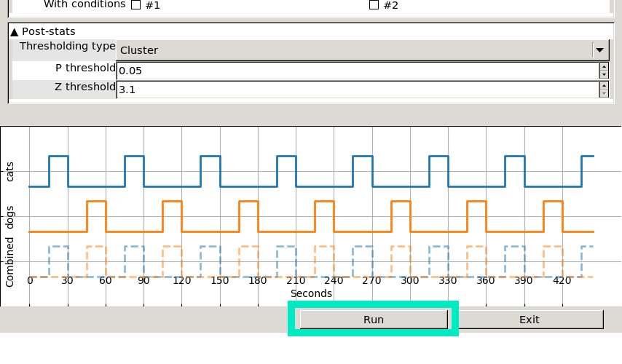Click the Cluster thresholding combo box
This screenshot has height=364, width=622.
(x=354, y=50)
